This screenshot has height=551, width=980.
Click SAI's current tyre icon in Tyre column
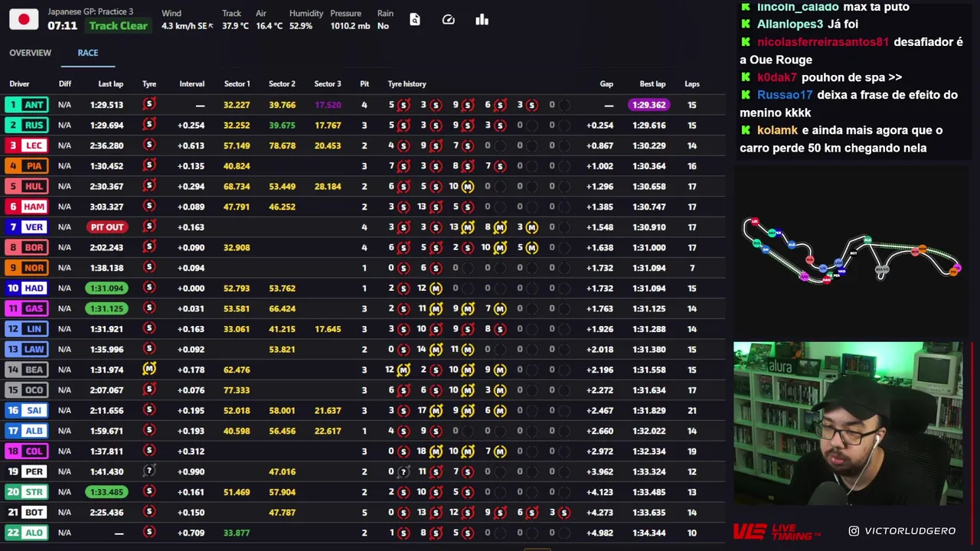[149, 410]
